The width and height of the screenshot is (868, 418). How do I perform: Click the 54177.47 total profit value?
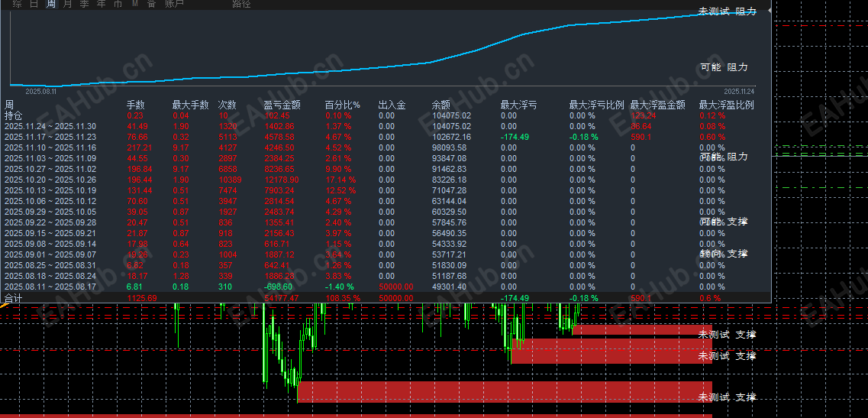[281, 298]
